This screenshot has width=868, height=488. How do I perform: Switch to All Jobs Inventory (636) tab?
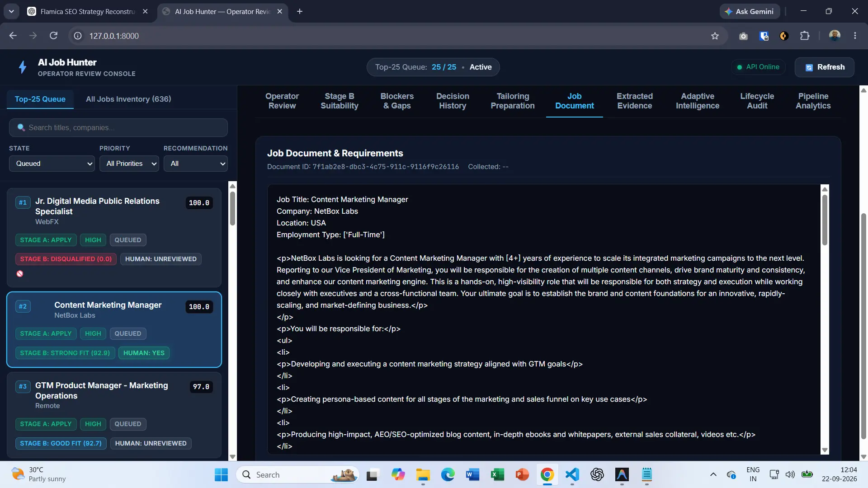tap(128, 99)
